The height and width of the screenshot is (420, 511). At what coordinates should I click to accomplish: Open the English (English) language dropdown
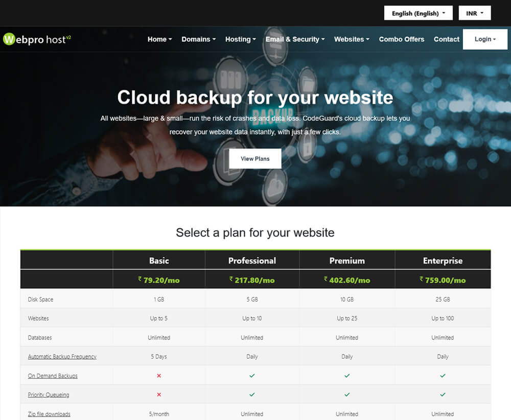[418, 13]
